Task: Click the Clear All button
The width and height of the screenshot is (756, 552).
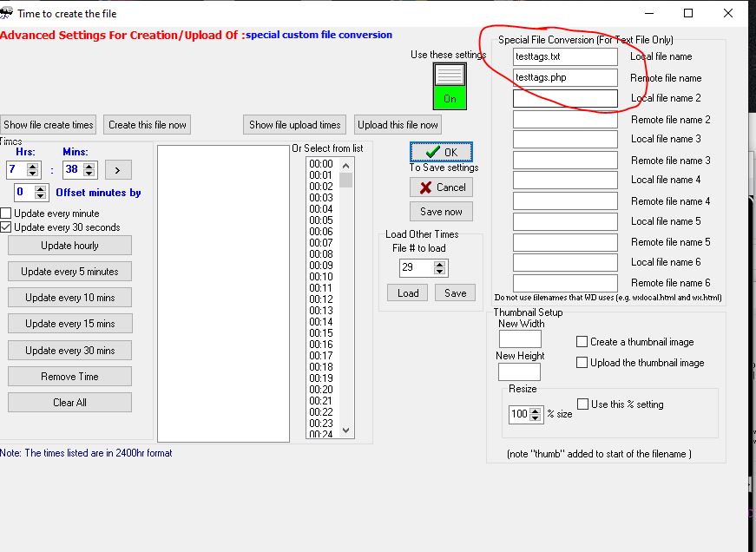Action: 69,403
